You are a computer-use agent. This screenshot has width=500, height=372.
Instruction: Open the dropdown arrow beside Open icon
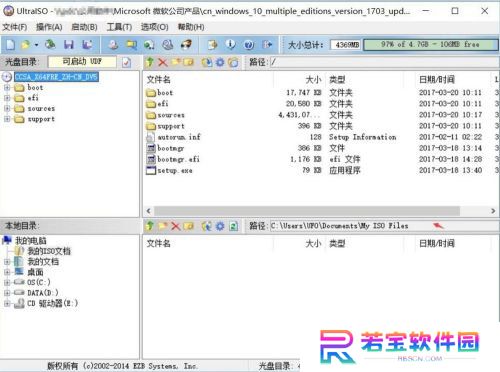(x=36, y=45)
